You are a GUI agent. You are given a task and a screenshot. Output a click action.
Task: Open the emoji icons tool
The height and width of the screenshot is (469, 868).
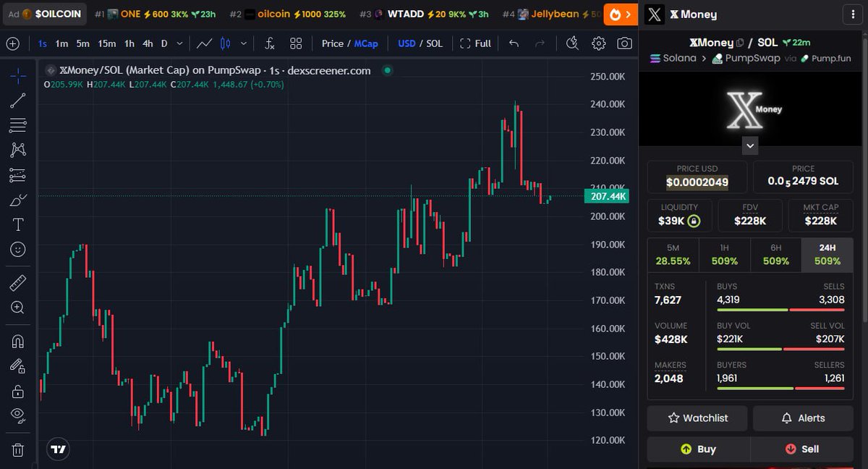point(18,249)
